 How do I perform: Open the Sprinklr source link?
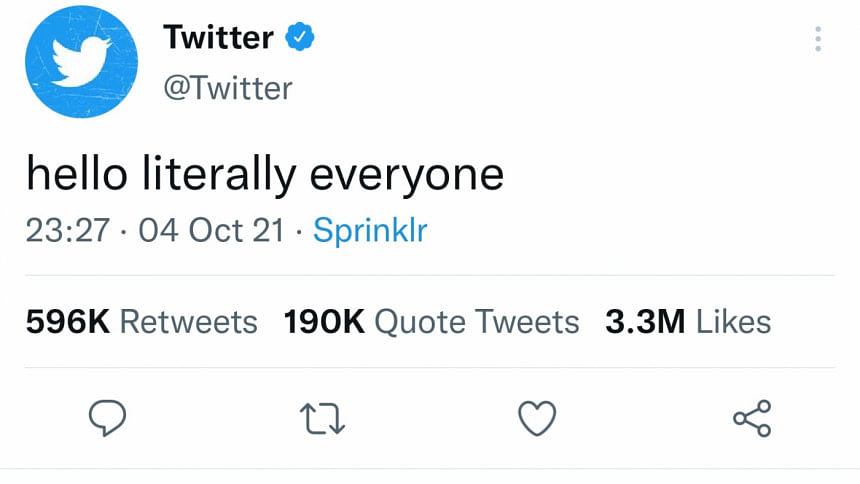point(370,230)
